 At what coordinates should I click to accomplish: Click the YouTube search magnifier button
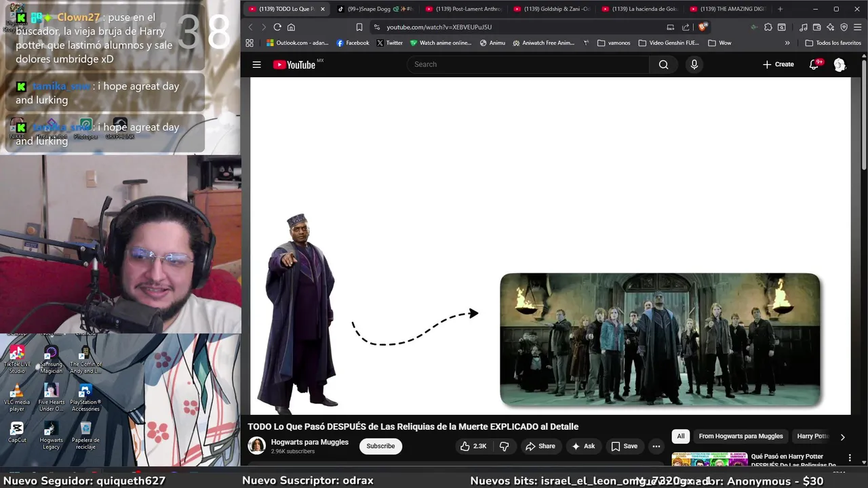(x=663, y=64)
